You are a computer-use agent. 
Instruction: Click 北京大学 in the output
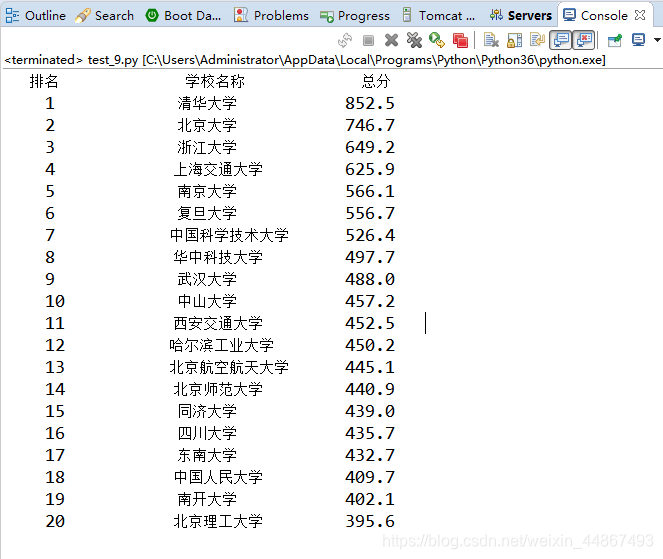207,125
